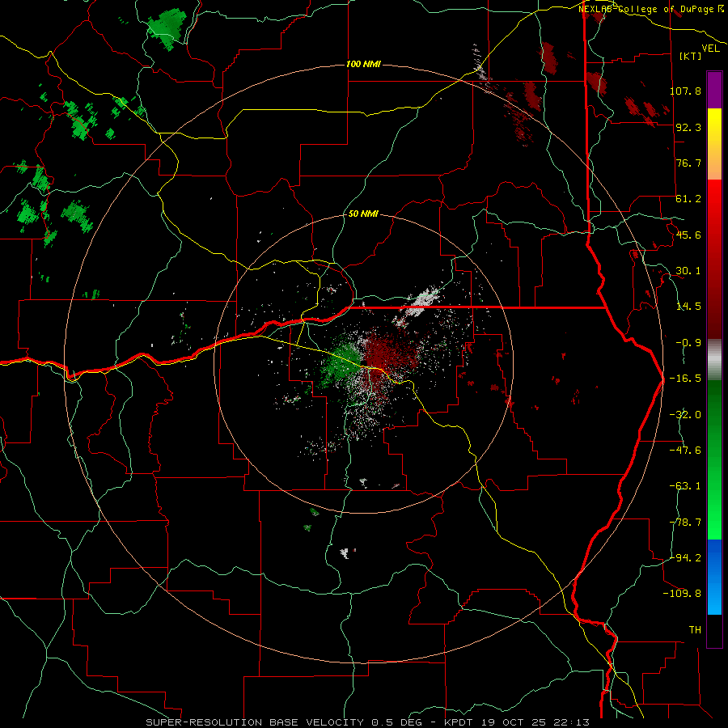
Task: Click the 100 NMI range ring label
Action: (x=363, y=64)
